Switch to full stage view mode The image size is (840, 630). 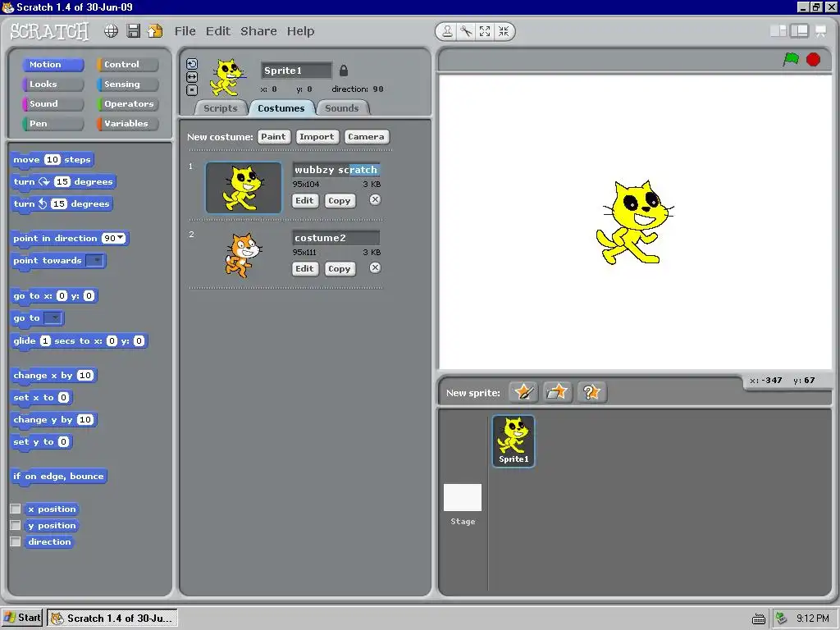[799, 31]
